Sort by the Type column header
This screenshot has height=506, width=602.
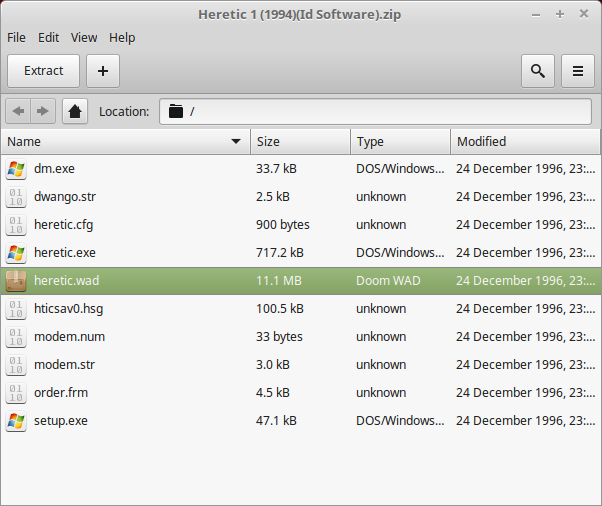[400, 142]
